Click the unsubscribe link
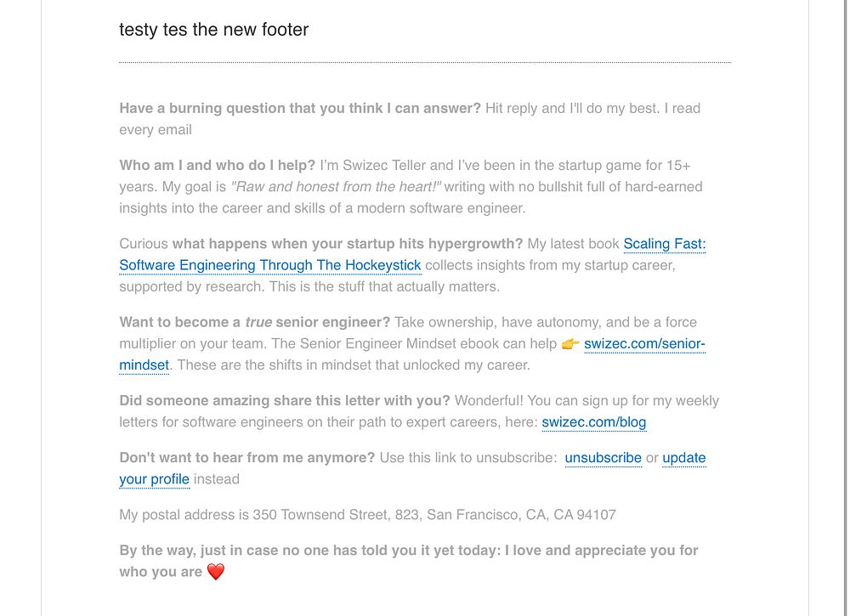The image size is (850, 616). (x=603, y=458)
